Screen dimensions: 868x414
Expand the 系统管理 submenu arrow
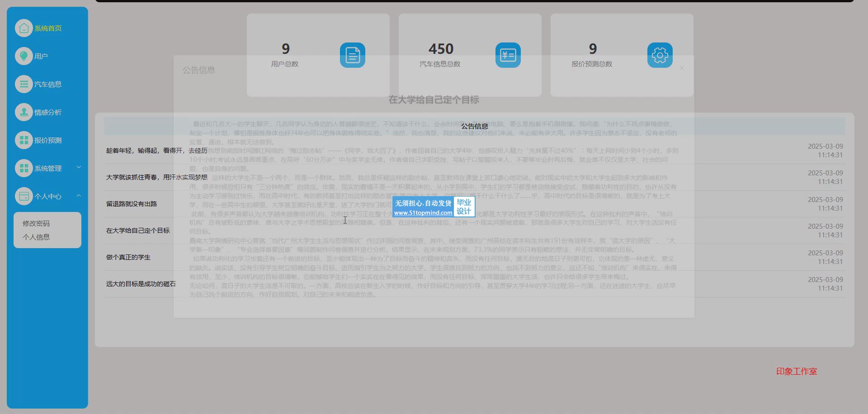point(79,168)
